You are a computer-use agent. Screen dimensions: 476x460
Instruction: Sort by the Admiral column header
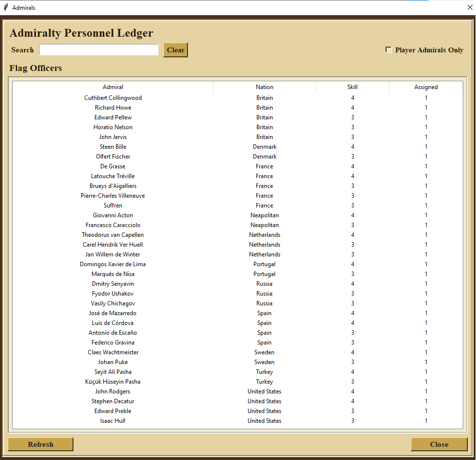pyautogui.click(x=113, y=87)
